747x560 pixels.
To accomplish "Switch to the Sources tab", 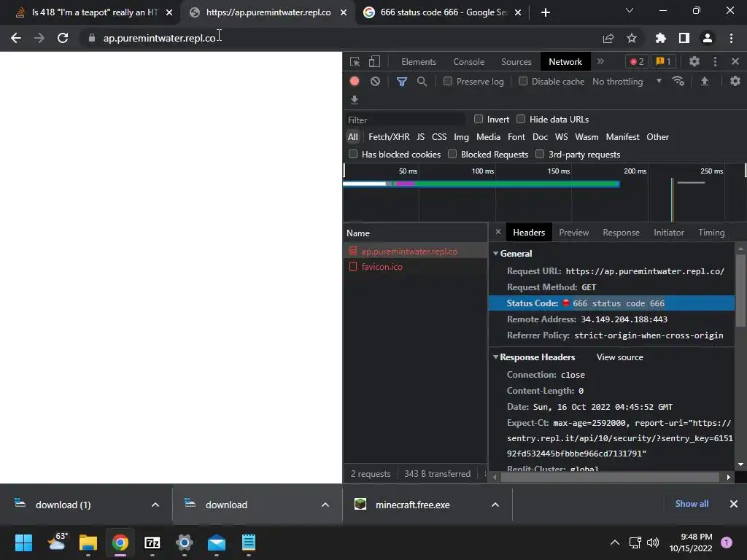I will (516, 62).
